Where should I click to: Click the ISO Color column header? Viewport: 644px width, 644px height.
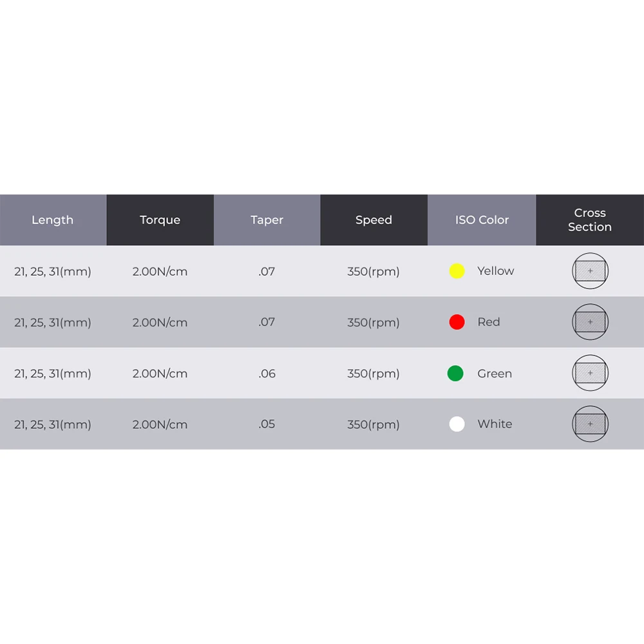coord(482,220)
